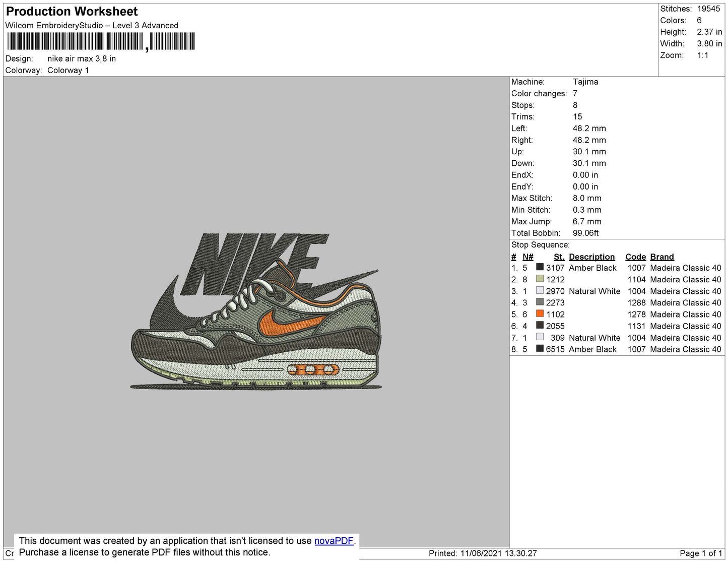Select the Zoom value 1:1
This screenshot has width=728, height=563.
(703, 55)
